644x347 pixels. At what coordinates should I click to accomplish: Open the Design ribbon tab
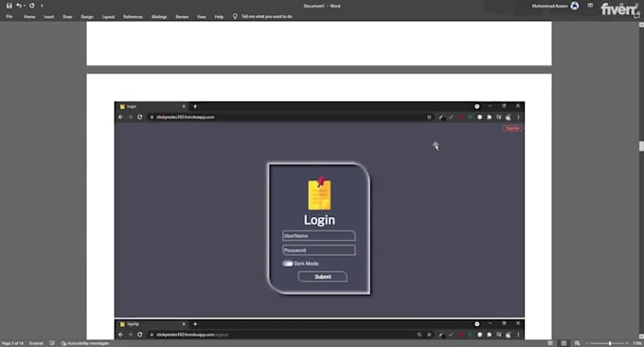tap(87, 17)
